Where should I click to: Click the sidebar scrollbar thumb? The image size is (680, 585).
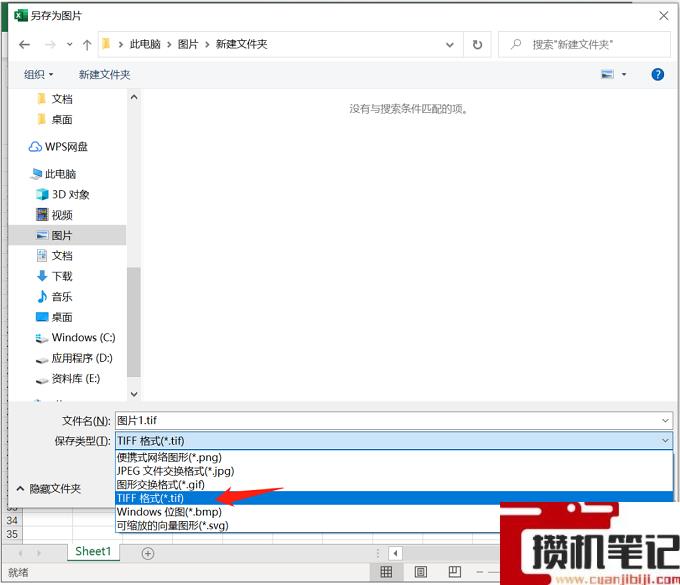134,322
